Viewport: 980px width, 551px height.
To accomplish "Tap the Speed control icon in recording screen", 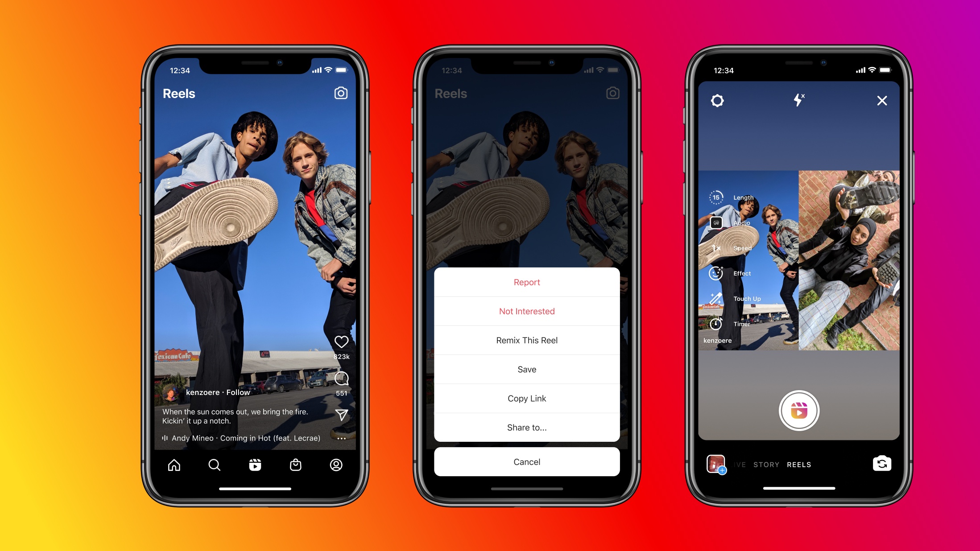I will [x=715, y=247].
